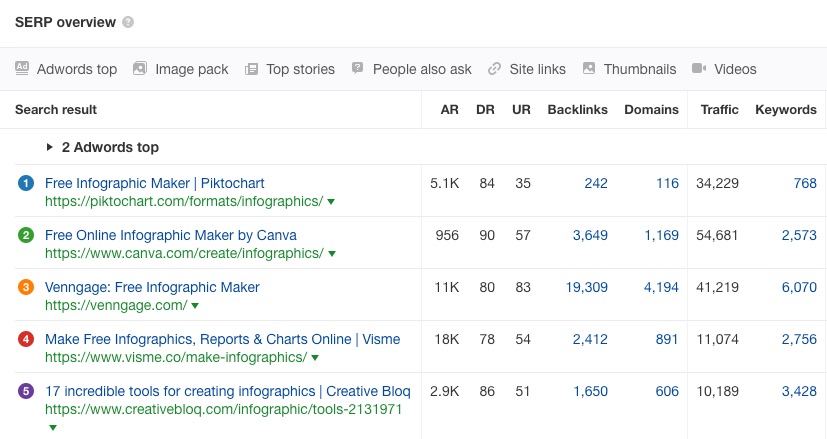The width and height of the screenshot is (827, 439).
Task: Click position badge 2 for Canva
Action: coord(26,235)
